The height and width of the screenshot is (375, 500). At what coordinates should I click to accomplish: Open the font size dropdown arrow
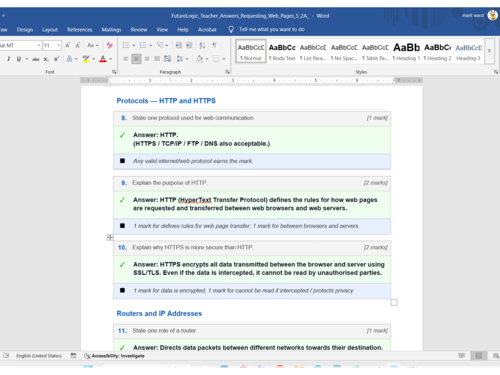pos(59,45)
